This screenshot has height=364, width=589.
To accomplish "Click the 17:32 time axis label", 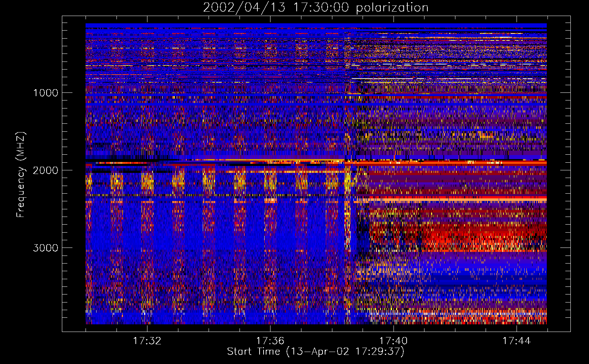I will pos(147,341).
